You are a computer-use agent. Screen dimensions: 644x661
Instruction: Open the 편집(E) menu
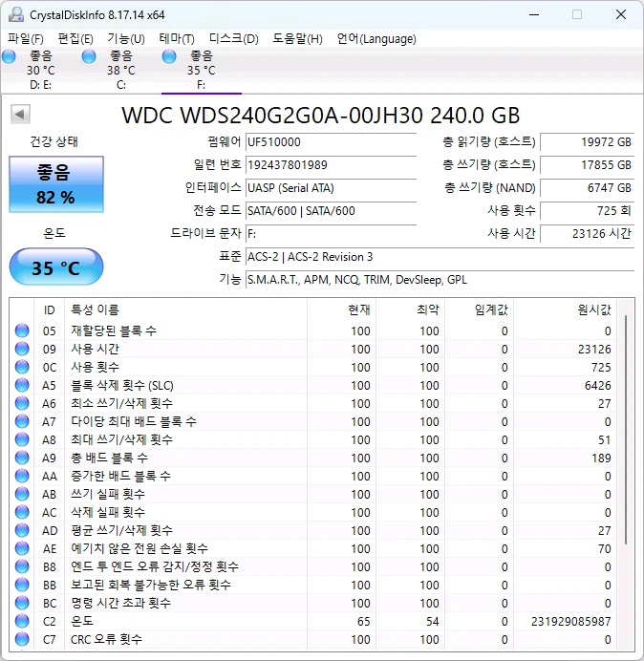point(75,39)
